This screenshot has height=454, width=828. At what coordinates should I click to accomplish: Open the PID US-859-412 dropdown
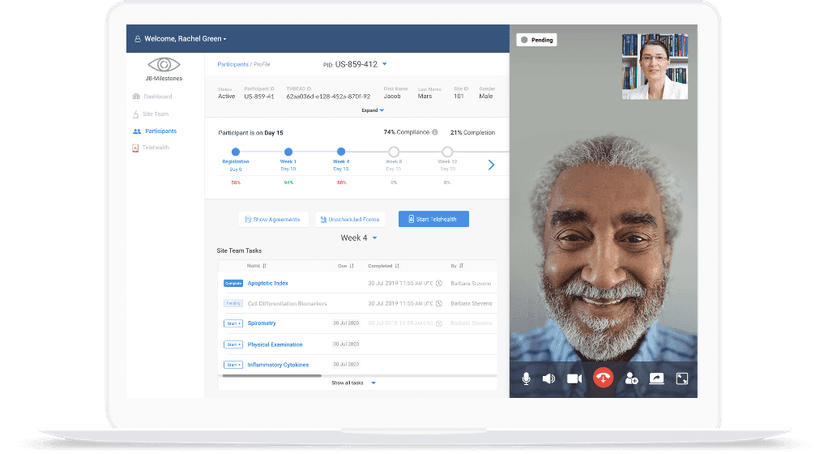pyautogui.click(x=385, y=64)
